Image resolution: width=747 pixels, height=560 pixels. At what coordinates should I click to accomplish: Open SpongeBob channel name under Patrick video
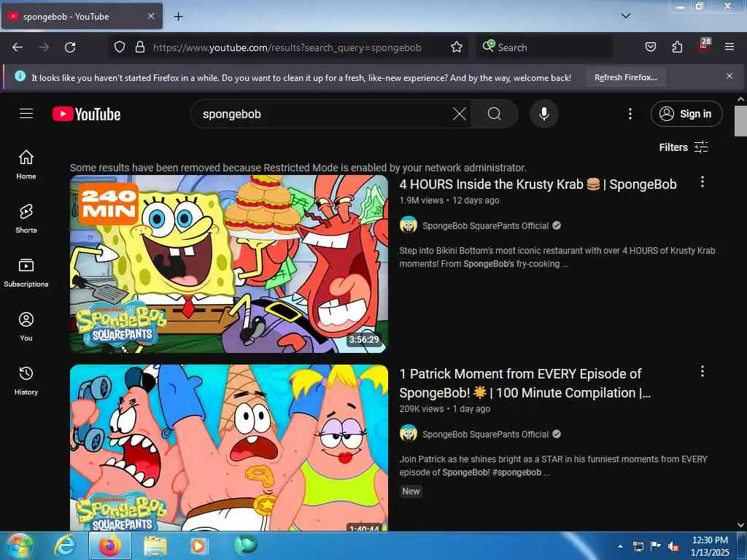(x=485, y=435)
